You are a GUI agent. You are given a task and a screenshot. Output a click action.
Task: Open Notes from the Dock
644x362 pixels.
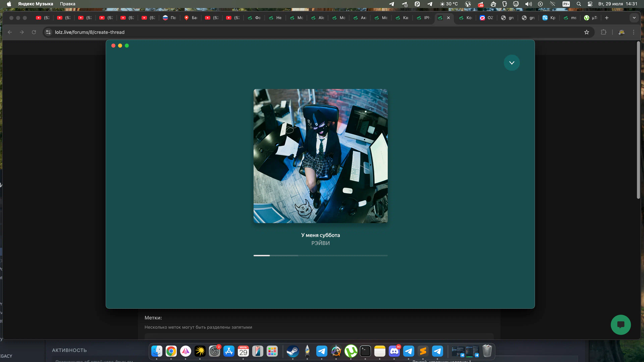(x=380, y=351)
